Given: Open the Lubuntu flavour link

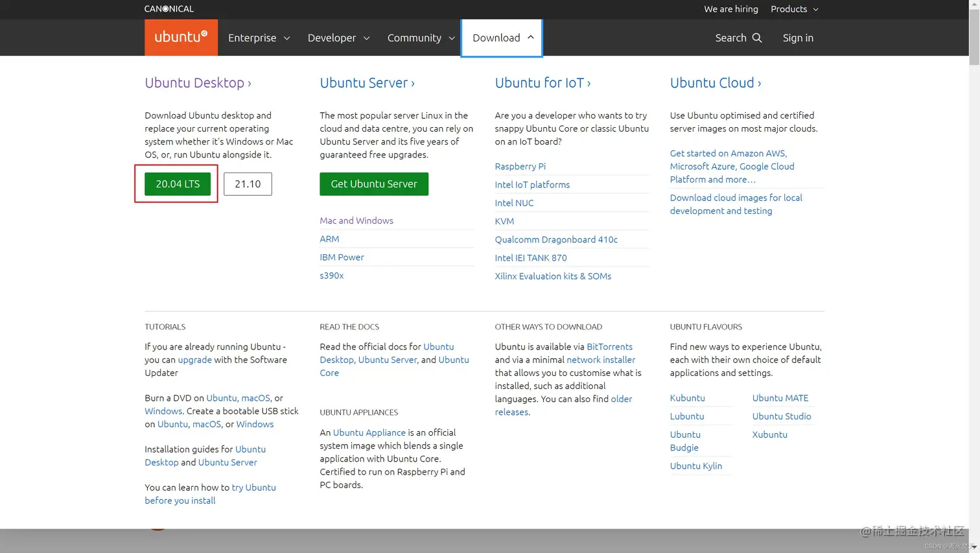Looking at the screenshot, I should pyautogui.click(x=686, y=416).
